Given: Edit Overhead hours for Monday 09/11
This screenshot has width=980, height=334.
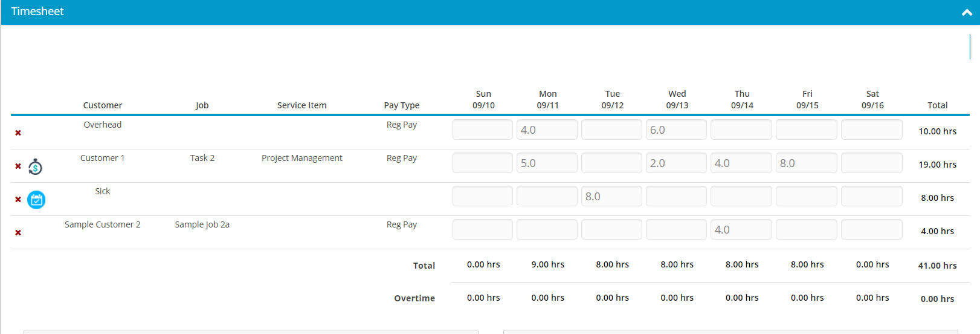Looking at the screenshot, I should pyautogui.click(x=547, y=130).
